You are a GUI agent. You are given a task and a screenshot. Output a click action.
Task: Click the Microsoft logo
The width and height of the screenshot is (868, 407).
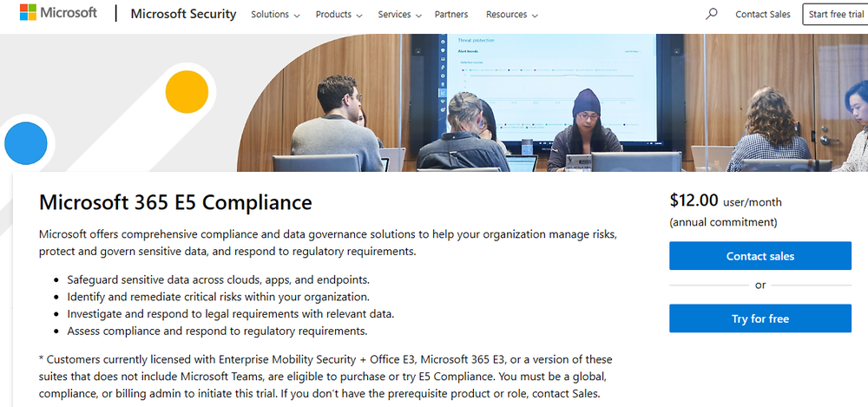58,13
